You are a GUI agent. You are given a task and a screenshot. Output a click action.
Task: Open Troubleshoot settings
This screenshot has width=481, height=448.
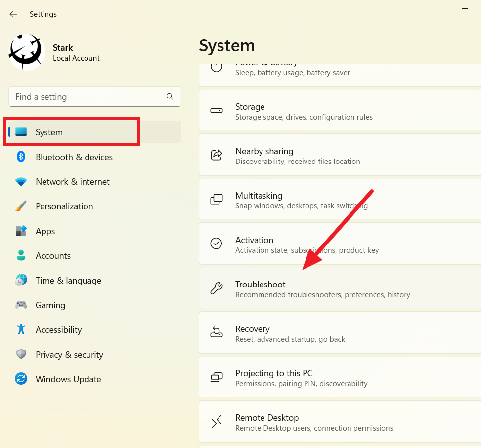340,288
